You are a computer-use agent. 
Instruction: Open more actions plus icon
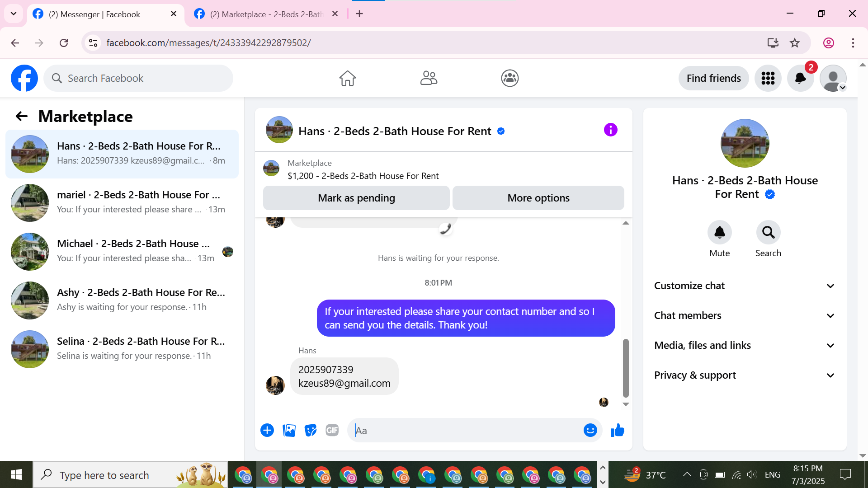[267, 431]
